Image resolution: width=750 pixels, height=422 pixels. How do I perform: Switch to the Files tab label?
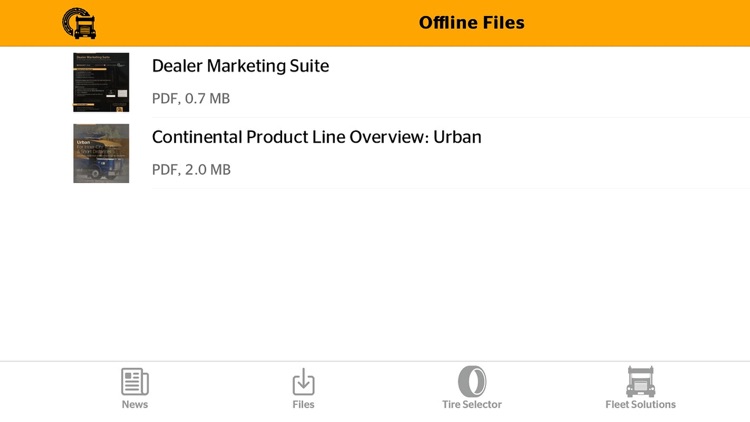(x=303, y=404)
